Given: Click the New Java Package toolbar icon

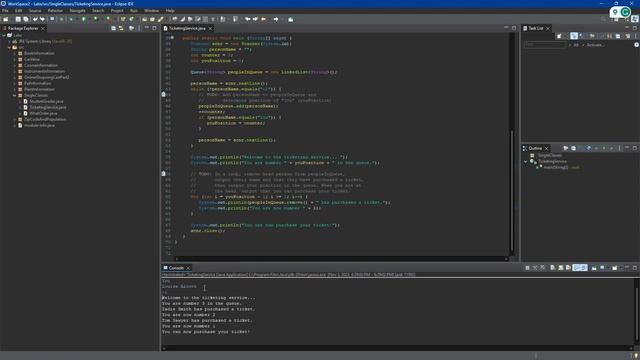Looking at the screenshot, I should 123,19.
